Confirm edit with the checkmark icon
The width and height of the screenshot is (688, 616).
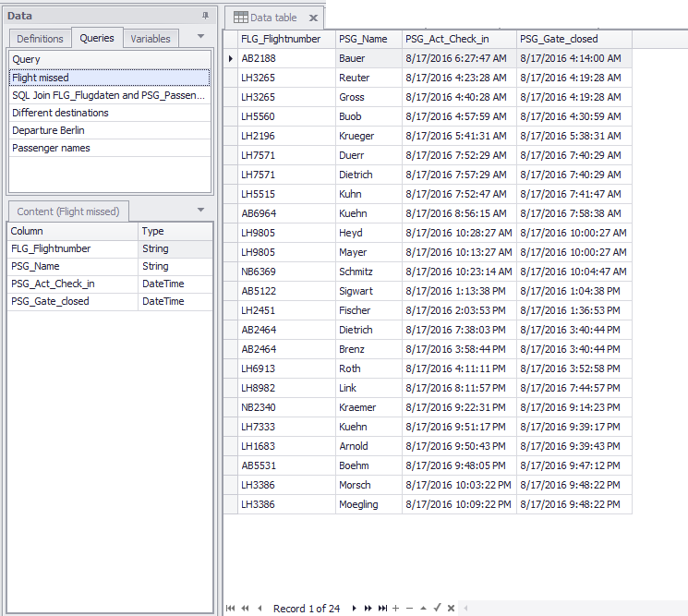437,608
